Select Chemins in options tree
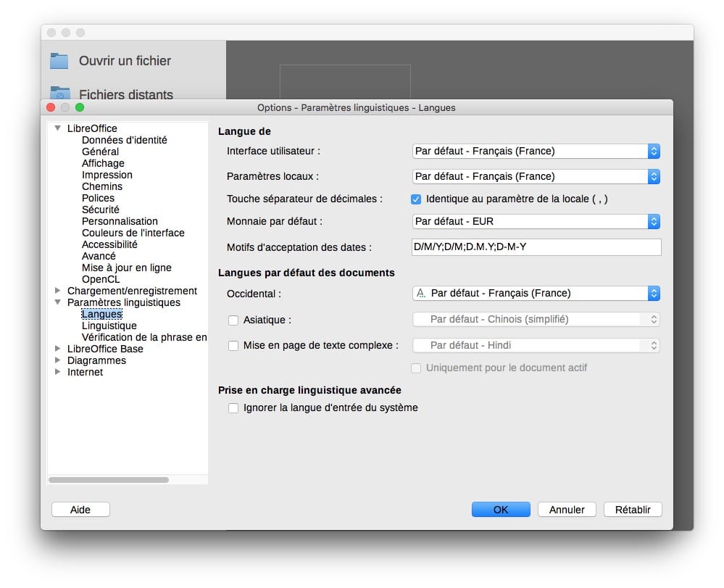The image size is (724, 588). pyautogui.click(x=102, y=186)
